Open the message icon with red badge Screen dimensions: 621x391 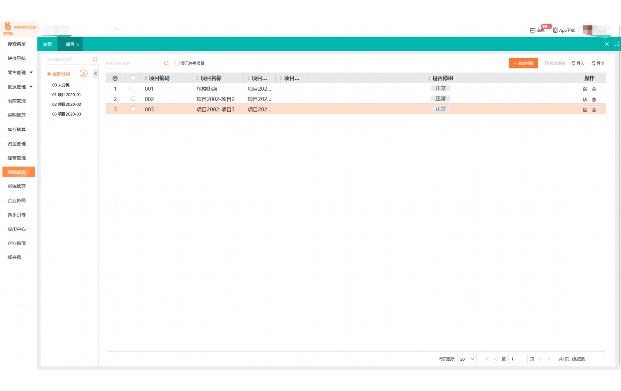point(533,30)
